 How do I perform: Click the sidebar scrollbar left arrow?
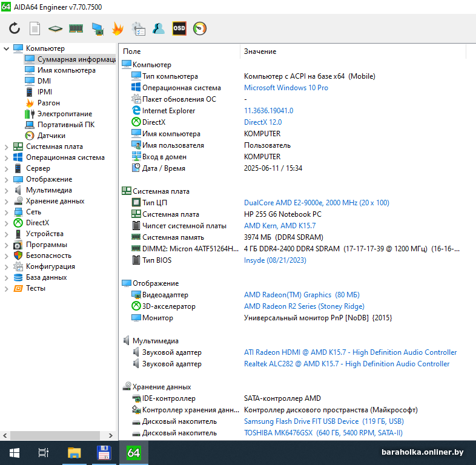pos(5,435)
